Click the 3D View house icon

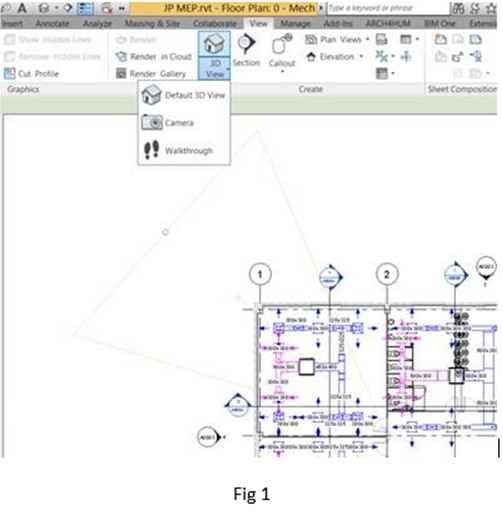pos(214,44)
